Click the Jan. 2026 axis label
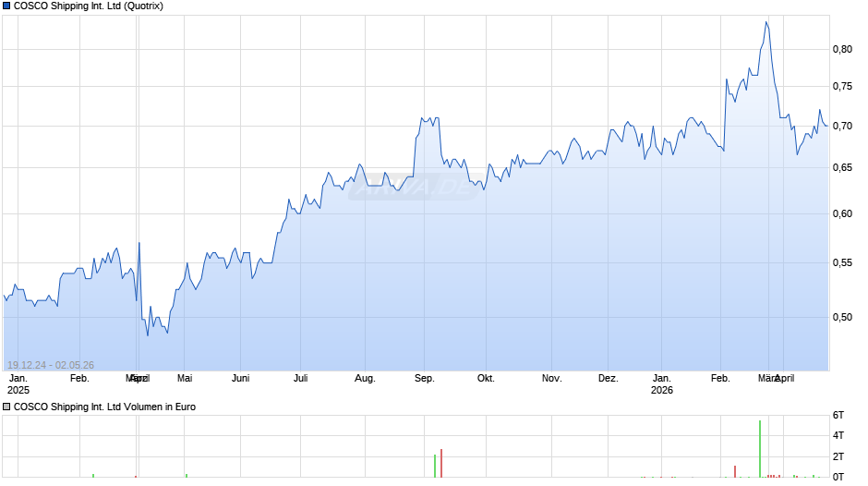Viewport: 868px width, 486px height. coord(662,384)
